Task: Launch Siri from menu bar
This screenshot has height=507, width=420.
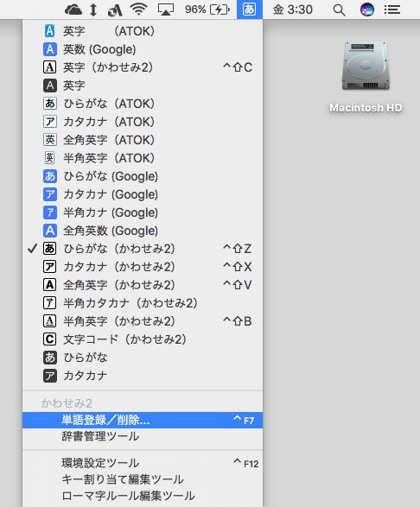Action: pos(367,10)
